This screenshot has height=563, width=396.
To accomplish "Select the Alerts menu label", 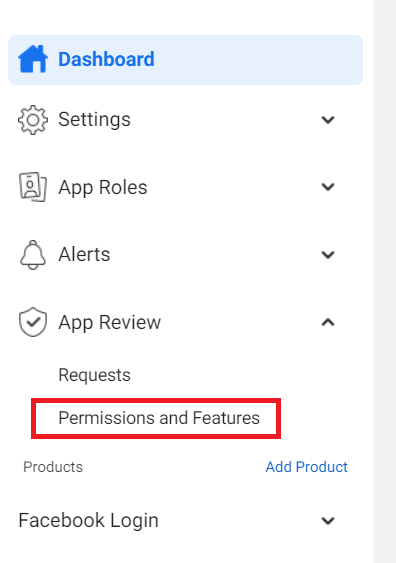I will (84, 255).
